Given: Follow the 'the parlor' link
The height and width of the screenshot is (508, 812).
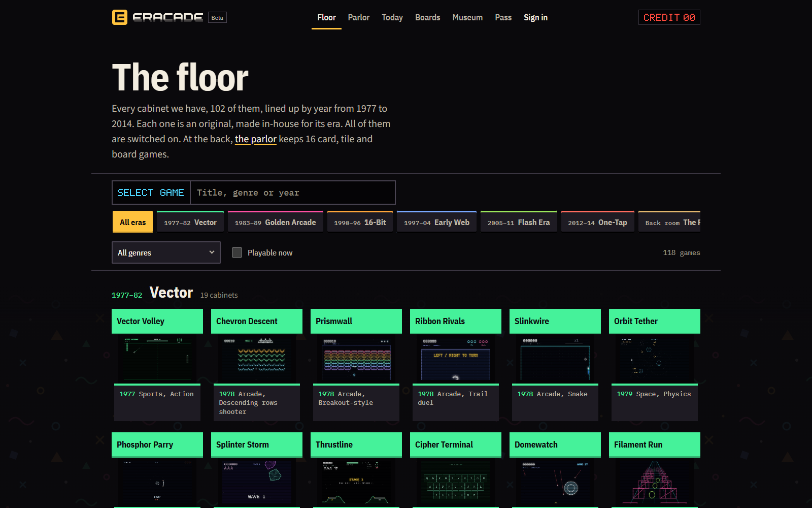Looking at the screenshot, I should coord(256,139).
